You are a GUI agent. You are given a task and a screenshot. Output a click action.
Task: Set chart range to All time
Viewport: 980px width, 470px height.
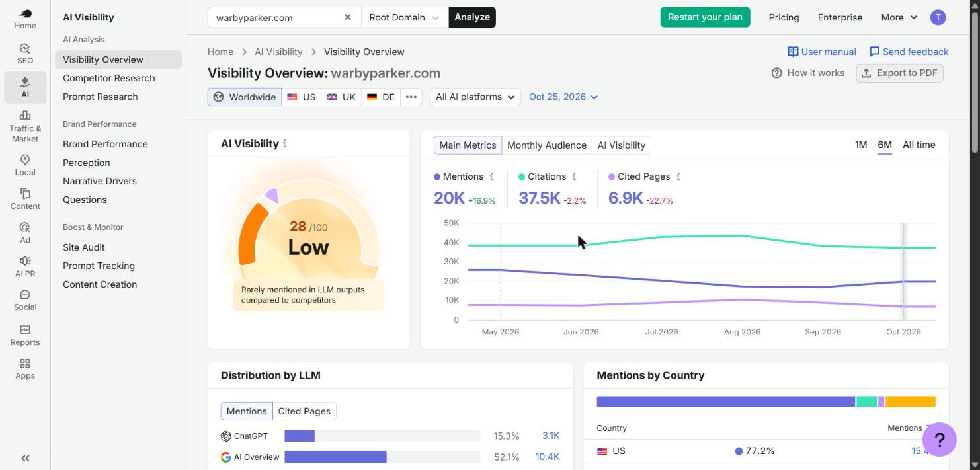click(x=919, y=145)
